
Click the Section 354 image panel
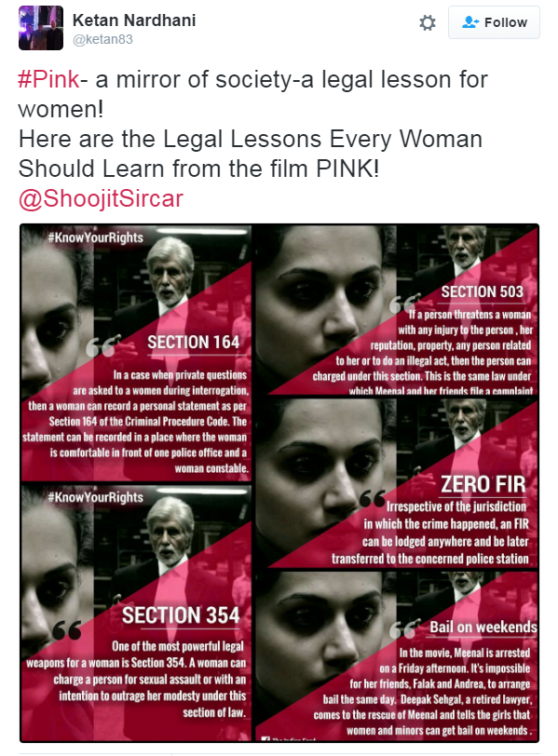pos(136,613)
